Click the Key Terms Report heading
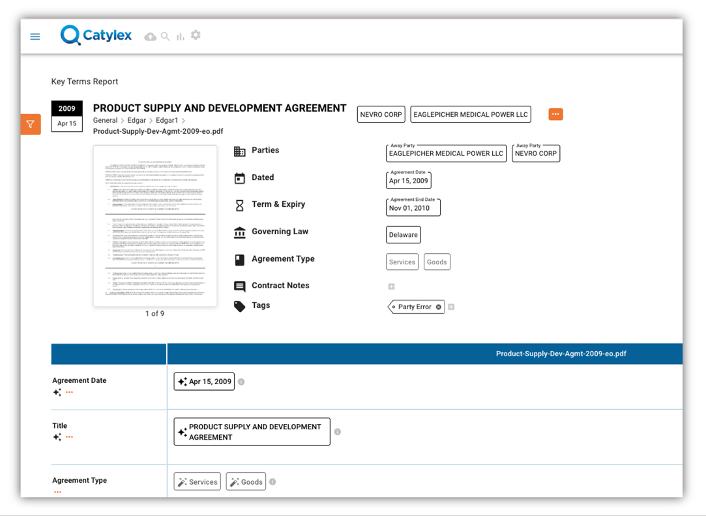The image size is (706, 516). tap(85, 81)
